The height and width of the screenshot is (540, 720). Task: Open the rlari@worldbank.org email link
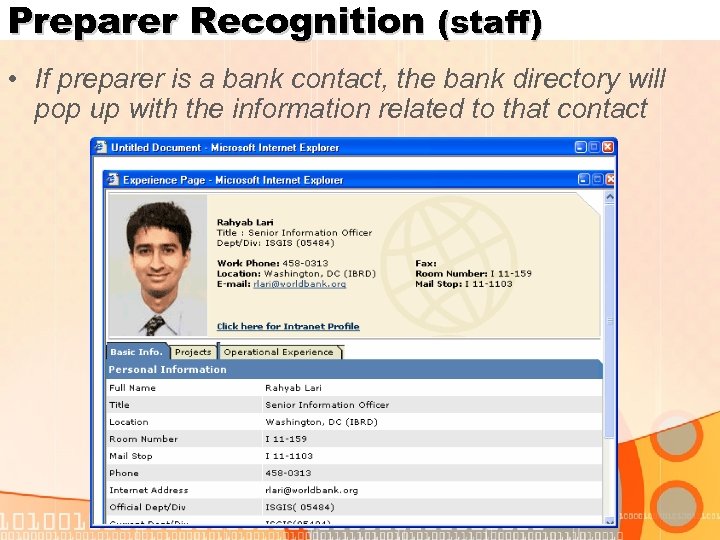(x=300, y=284)
